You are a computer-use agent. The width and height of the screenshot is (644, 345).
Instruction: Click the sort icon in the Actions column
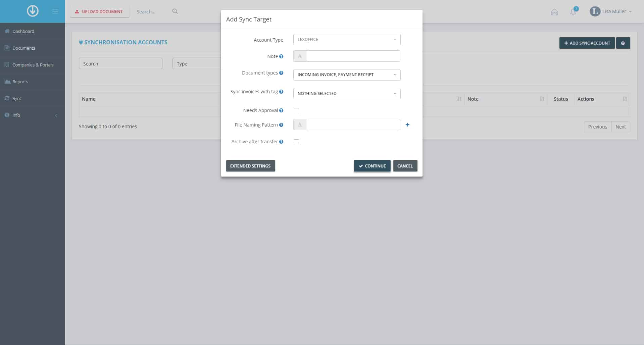click(x=625, y=99)
